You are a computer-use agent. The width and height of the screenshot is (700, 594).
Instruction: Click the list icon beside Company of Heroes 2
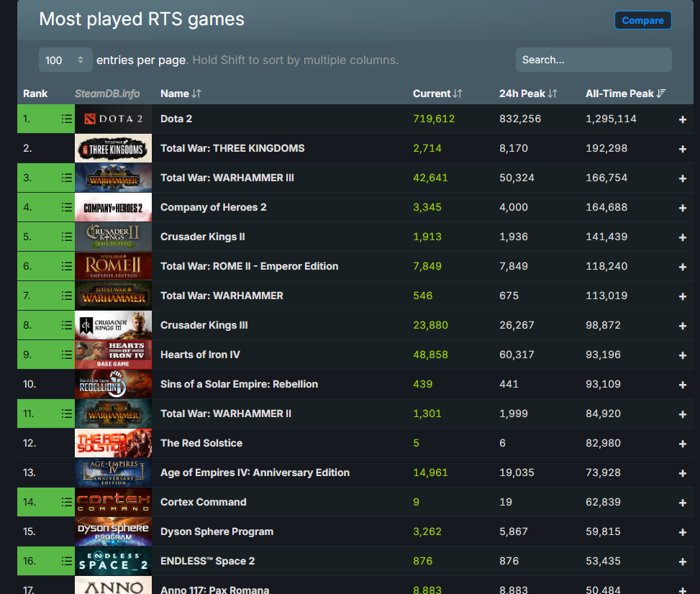(66, 207)
